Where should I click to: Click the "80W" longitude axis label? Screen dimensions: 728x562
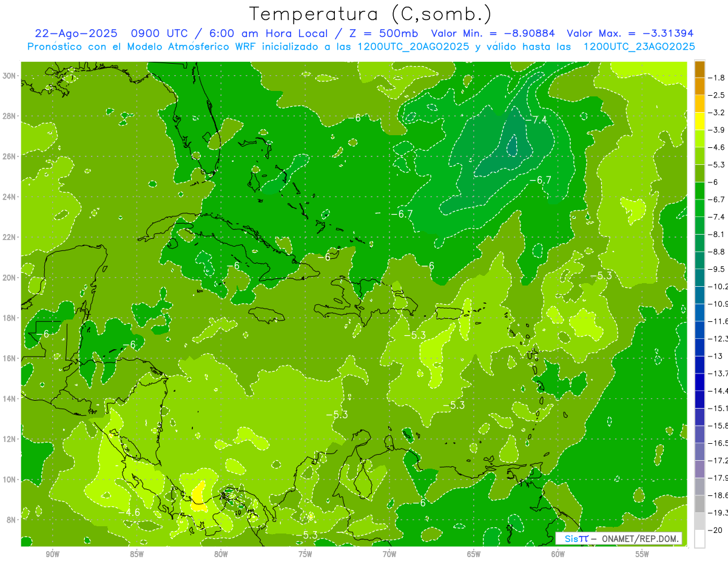[221, 555]
